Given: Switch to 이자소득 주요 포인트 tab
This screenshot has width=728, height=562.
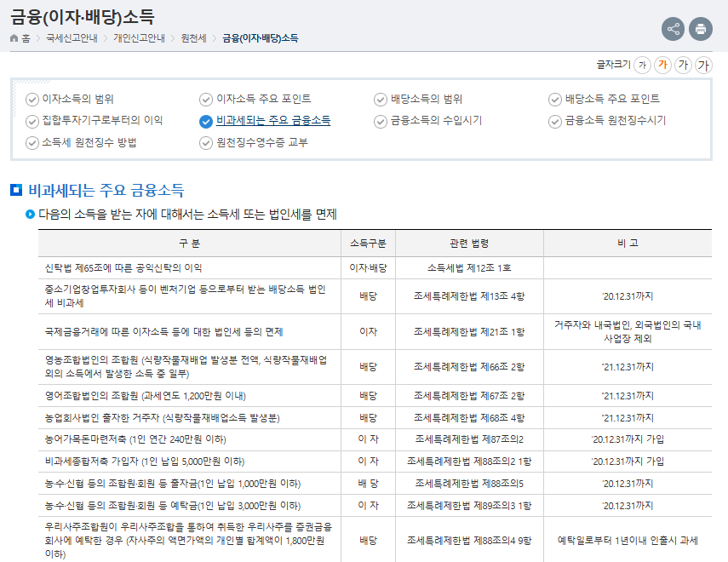Looking at the screenshot, I should coord(263,99).
